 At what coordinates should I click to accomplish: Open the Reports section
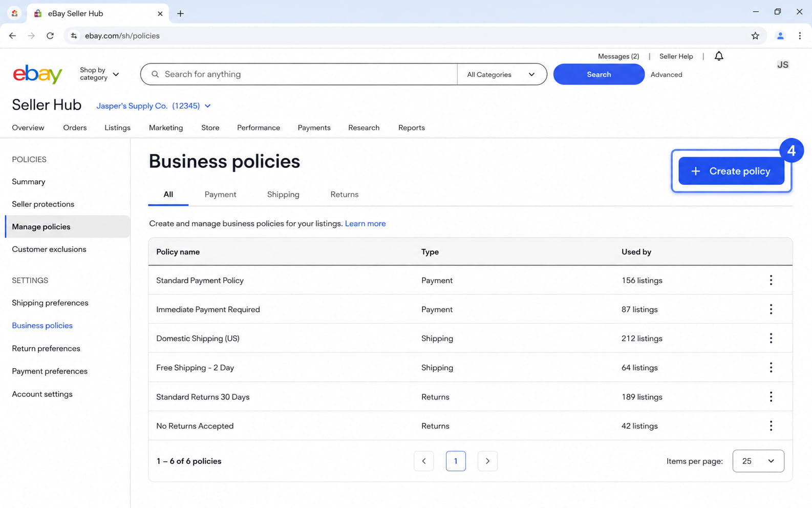pos(412,128)
